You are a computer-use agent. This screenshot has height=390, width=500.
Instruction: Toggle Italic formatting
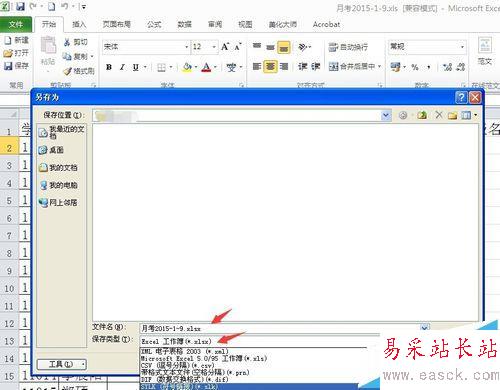point(122,67)
